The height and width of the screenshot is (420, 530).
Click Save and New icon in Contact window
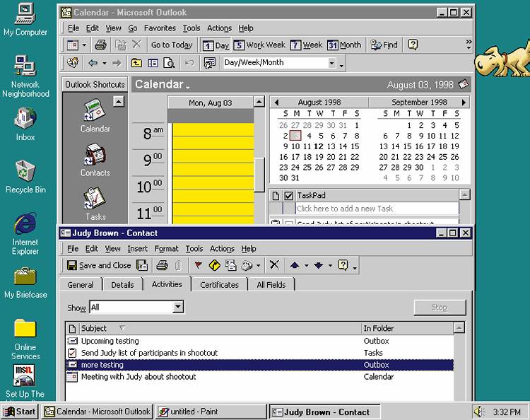[142, 265]
